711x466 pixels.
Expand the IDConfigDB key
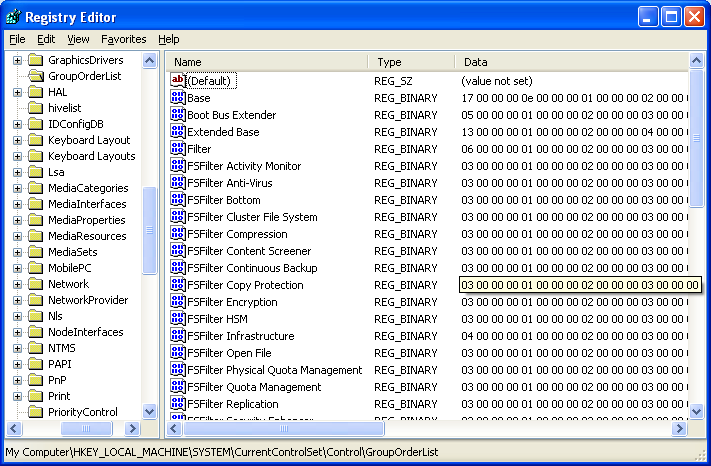[x=17, y=124]
